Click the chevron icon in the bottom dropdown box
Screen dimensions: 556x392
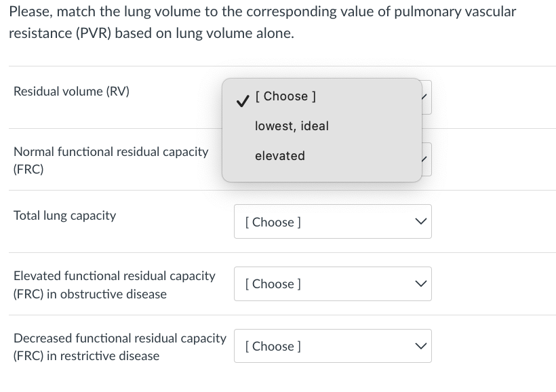tap(420, 346)
